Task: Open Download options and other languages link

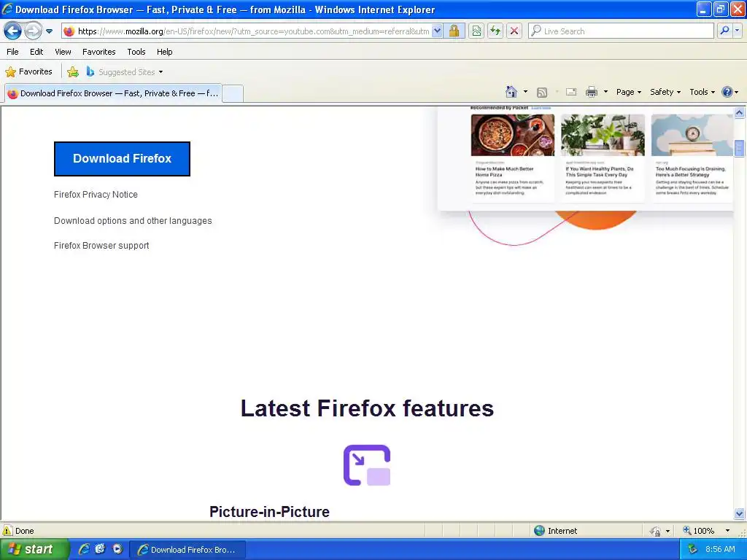Action: pos(133,220)
